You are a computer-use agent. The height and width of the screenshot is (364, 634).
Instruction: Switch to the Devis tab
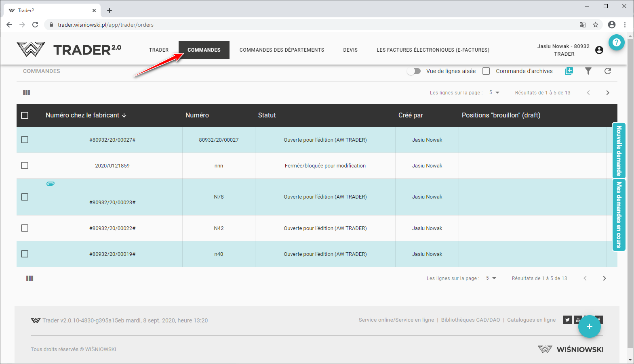[350, 50]
